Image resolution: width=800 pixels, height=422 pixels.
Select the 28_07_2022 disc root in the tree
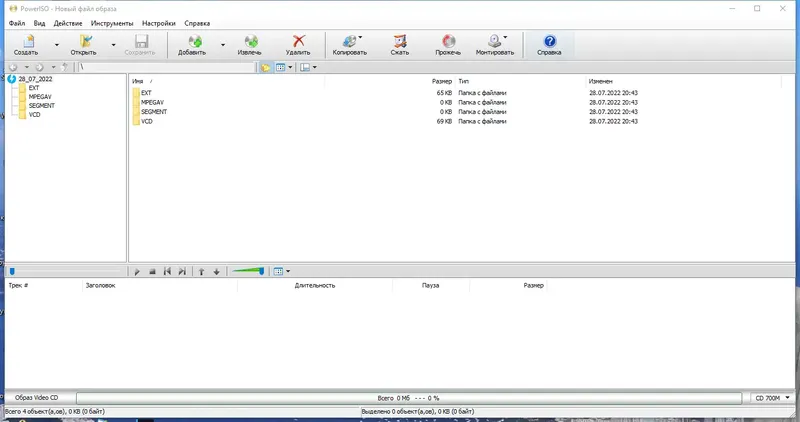click(x=35, y=79)
